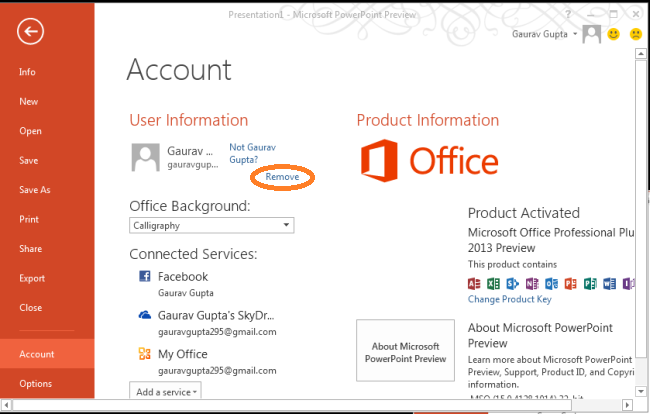The width and height of the screenshot is (650, 414).
Task: Open the Print page
Action: click(29, 219)
